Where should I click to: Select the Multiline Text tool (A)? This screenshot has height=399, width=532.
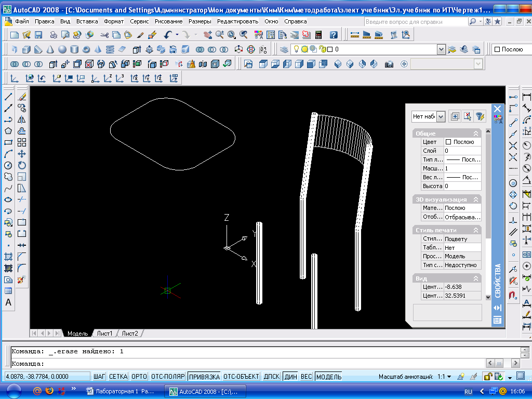pos(8,302)
